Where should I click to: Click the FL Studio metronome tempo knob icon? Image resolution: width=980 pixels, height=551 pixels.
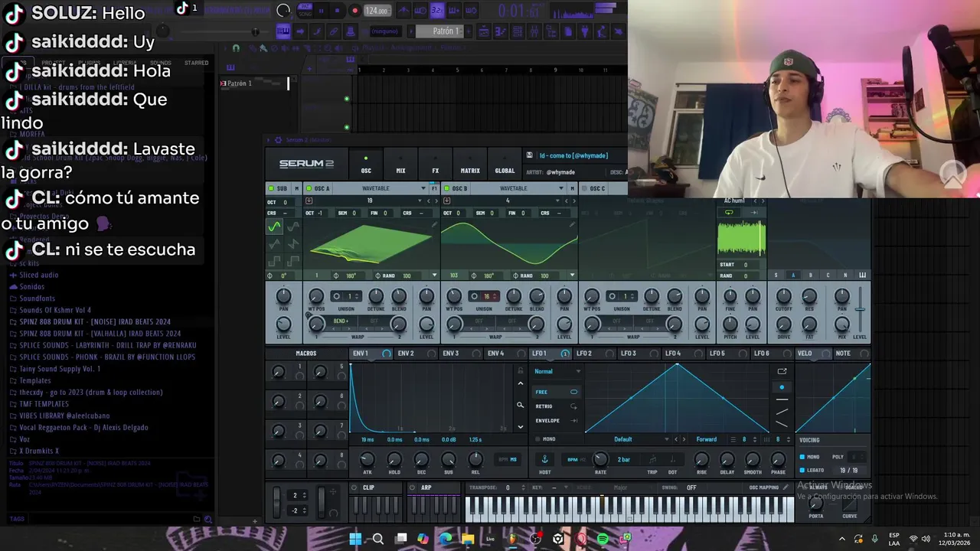283,11
